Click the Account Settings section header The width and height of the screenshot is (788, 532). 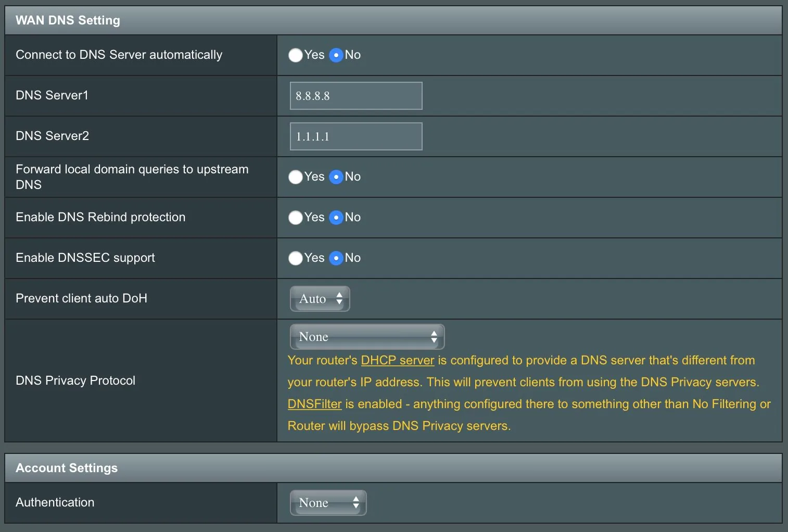(67, 467)
